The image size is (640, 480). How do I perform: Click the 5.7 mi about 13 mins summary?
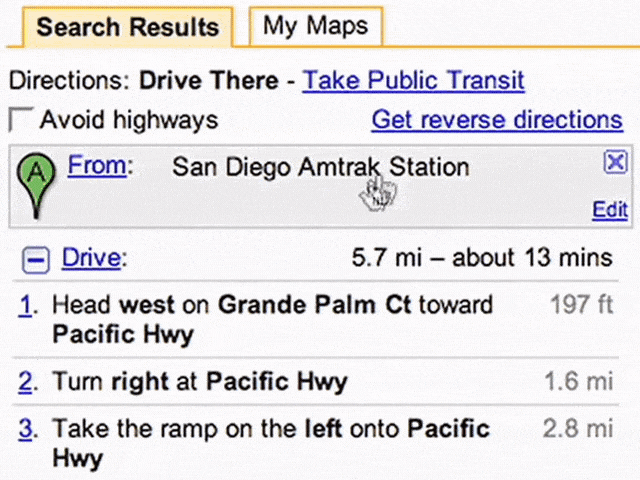click(x=482, y=258)
